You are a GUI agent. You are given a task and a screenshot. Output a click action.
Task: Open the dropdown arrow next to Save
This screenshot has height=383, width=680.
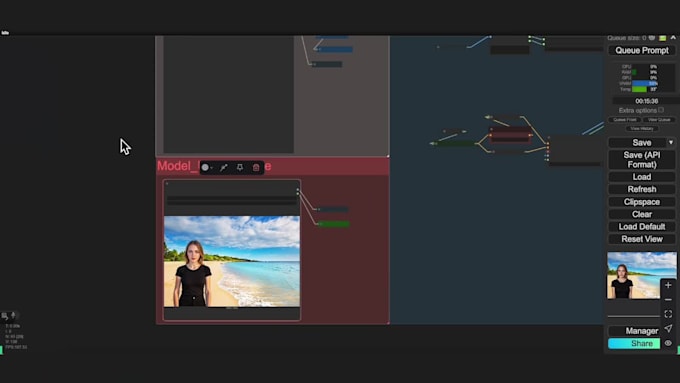pos(671,143)
